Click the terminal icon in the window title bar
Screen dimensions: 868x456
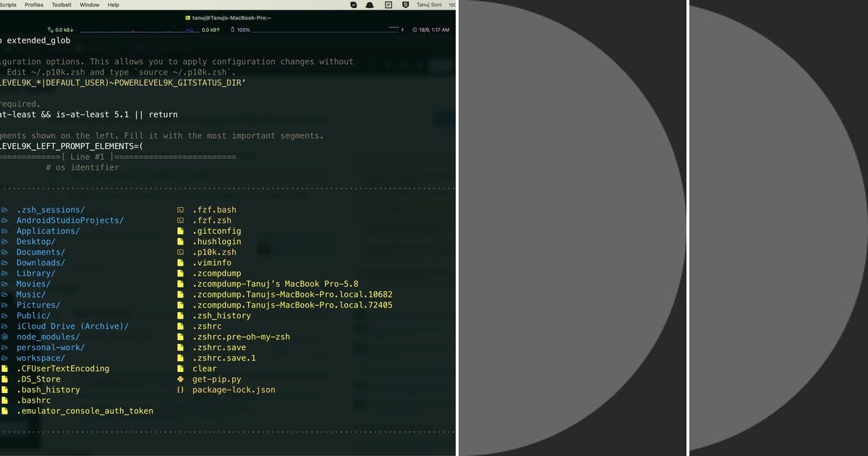(x=187, y=17)
